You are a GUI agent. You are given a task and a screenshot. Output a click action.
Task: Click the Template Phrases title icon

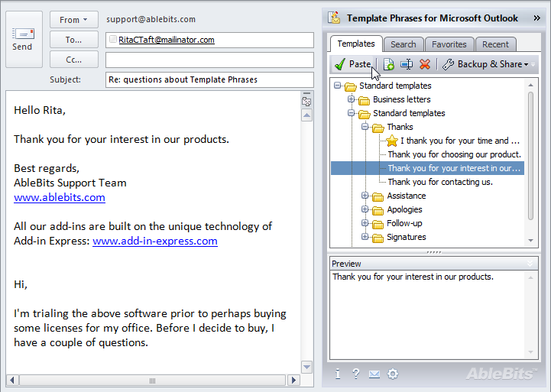tap(334, 18)
